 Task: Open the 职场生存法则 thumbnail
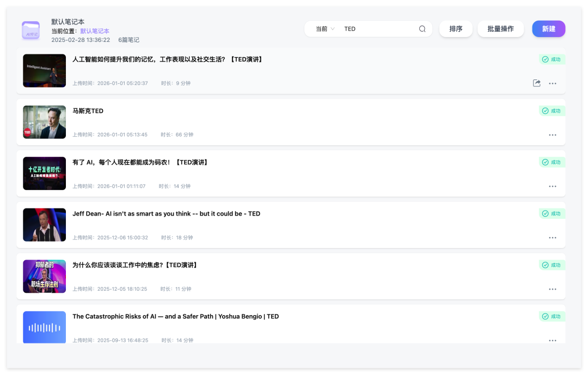coord(44,276)
